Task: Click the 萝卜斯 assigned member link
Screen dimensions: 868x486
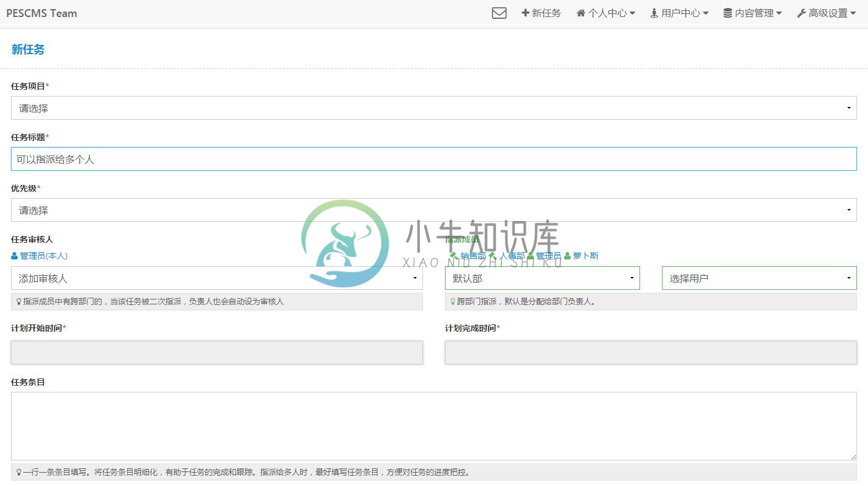Action: tap(585, 256)
